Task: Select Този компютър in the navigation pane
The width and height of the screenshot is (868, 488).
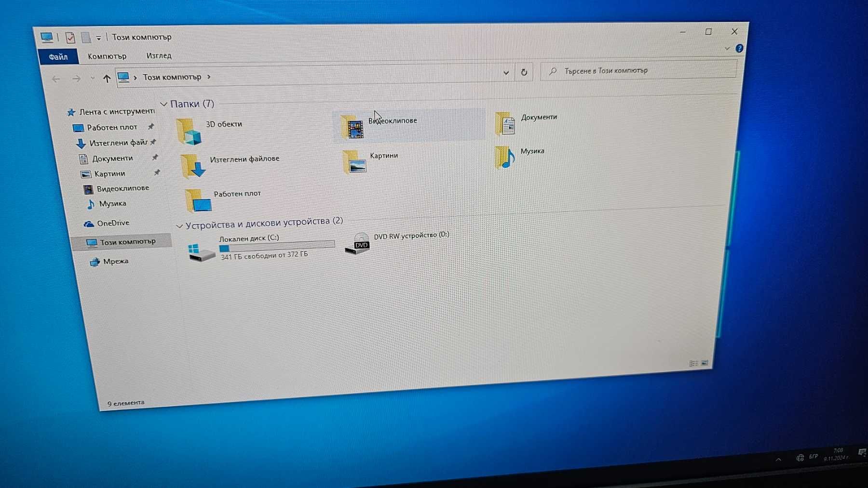Action: [122, 242]
